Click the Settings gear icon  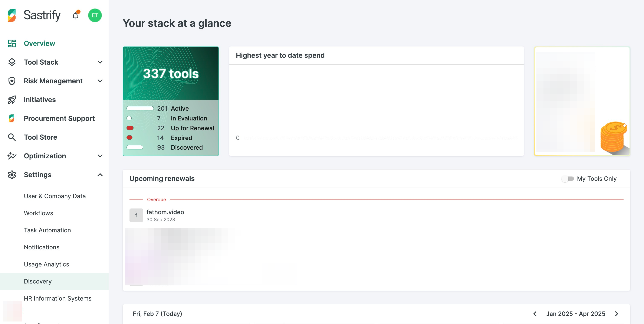pos(12,175)
